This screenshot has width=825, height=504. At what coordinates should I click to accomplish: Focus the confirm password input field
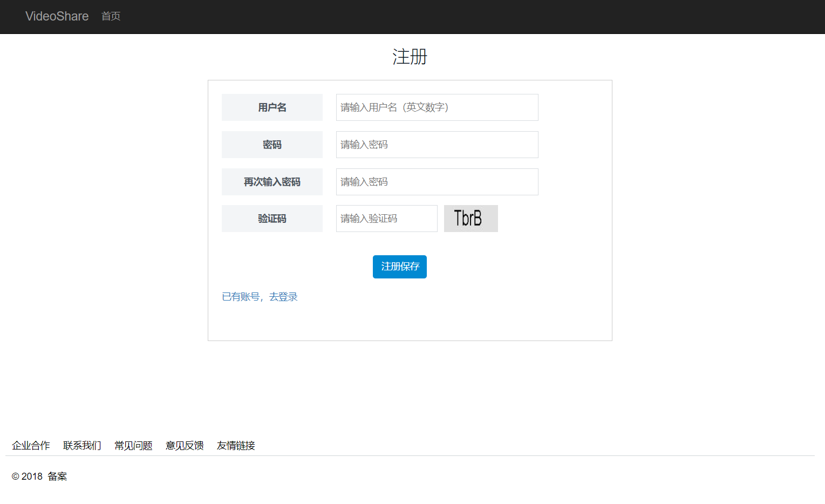[437, 182]
